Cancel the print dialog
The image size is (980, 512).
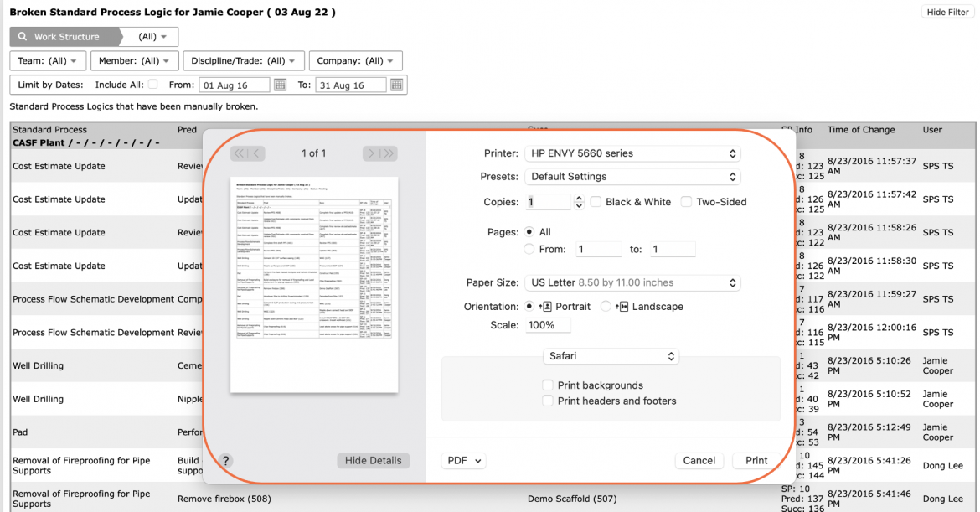point(699,461)
